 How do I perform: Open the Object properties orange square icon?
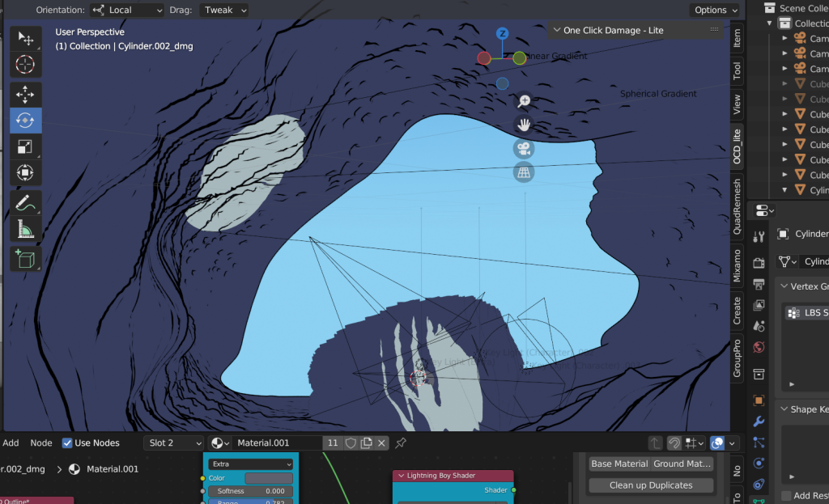759,400
